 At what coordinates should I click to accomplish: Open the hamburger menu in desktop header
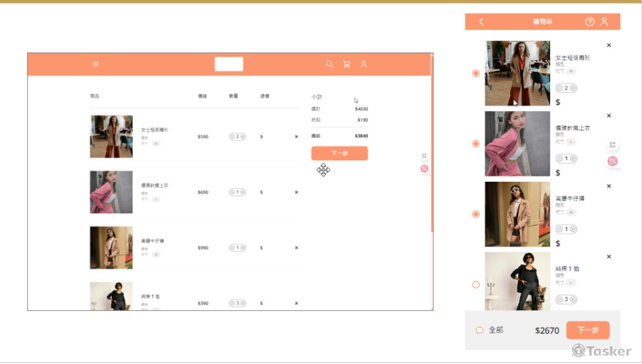96,64
